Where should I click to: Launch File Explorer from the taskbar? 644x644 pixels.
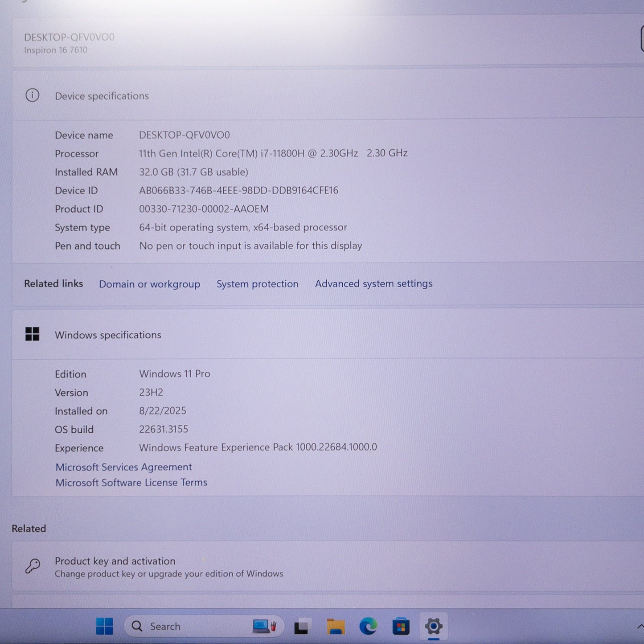tap(335, 627)
